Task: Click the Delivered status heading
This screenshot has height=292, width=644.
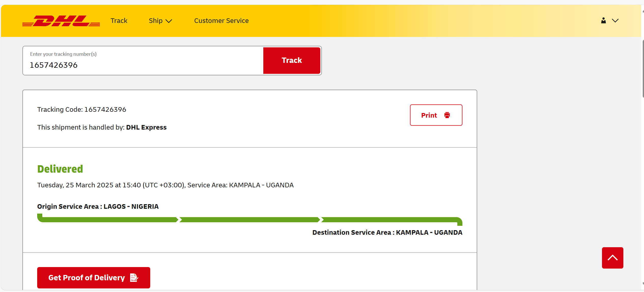Action: pos(60,169)
